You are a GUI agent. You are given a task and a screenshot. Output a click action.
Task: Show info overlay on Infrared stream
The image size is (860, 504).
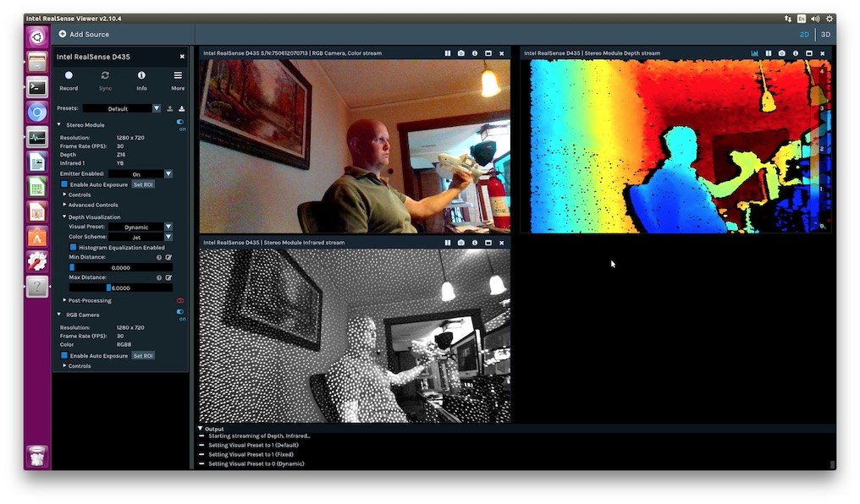tap(474, 243)
